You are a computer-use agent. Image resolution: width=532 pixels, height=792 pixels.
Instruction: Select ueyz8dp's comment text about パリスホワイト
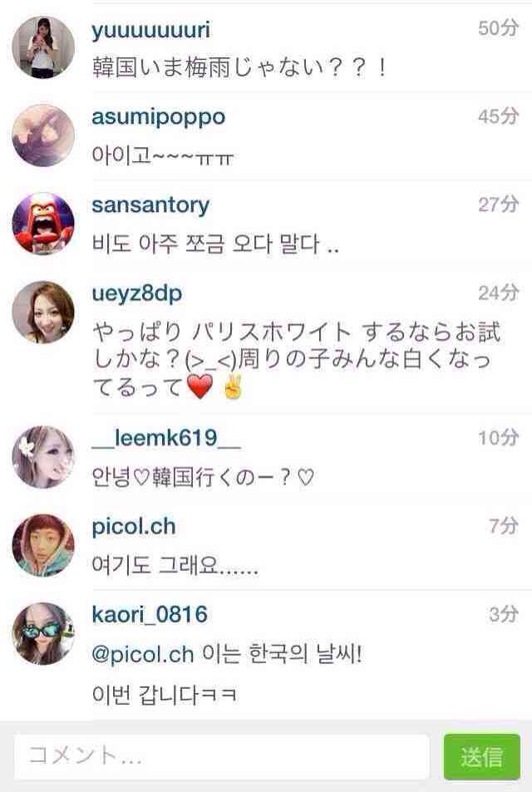click(x=296, y=360)
